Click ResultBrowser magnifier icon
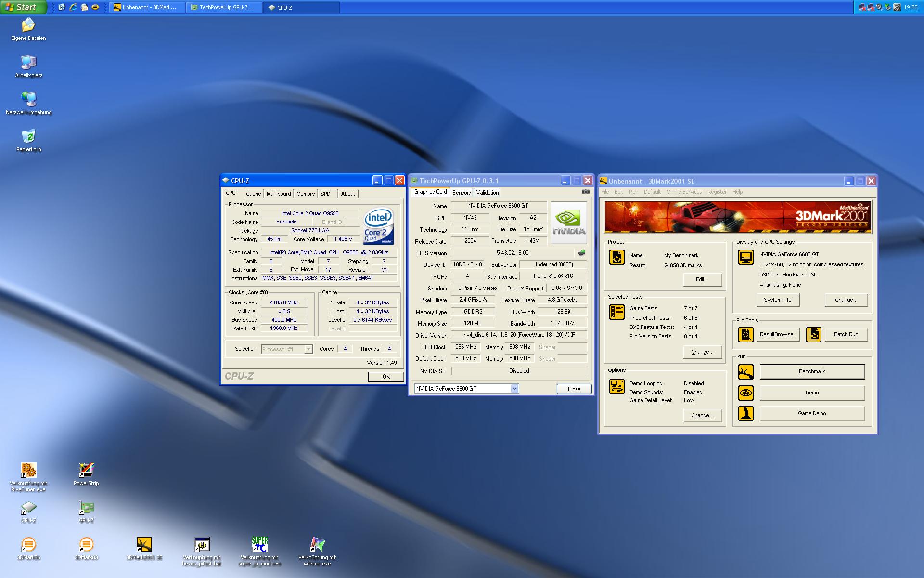The height and width of the screenshot is (578, 924). [746, 334]
